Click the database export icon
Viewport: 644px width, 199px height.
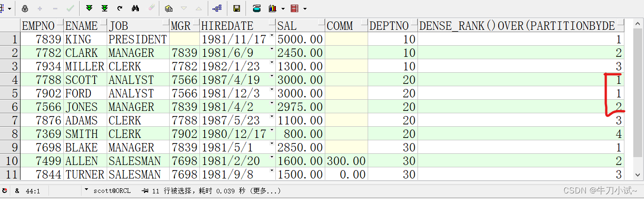257,8
